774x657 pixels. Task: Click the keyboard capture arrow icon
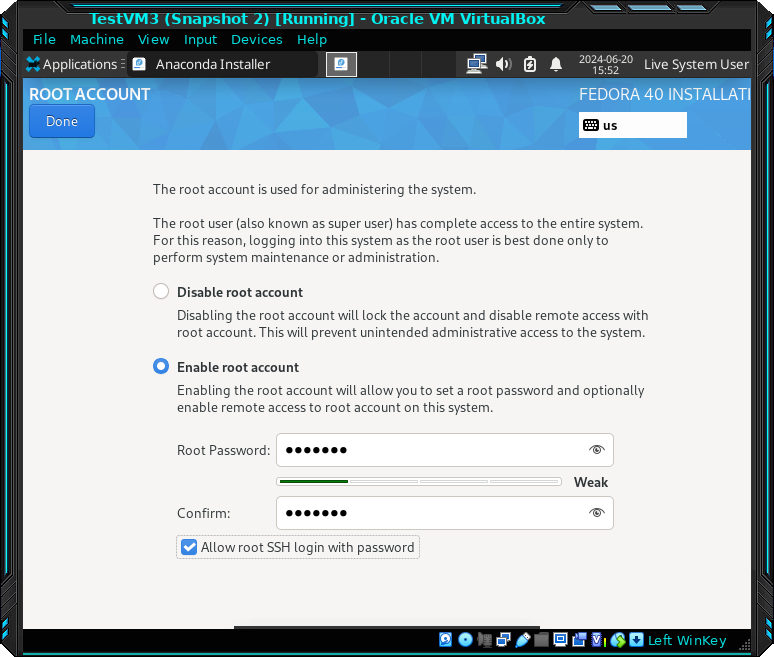(636, 640)
